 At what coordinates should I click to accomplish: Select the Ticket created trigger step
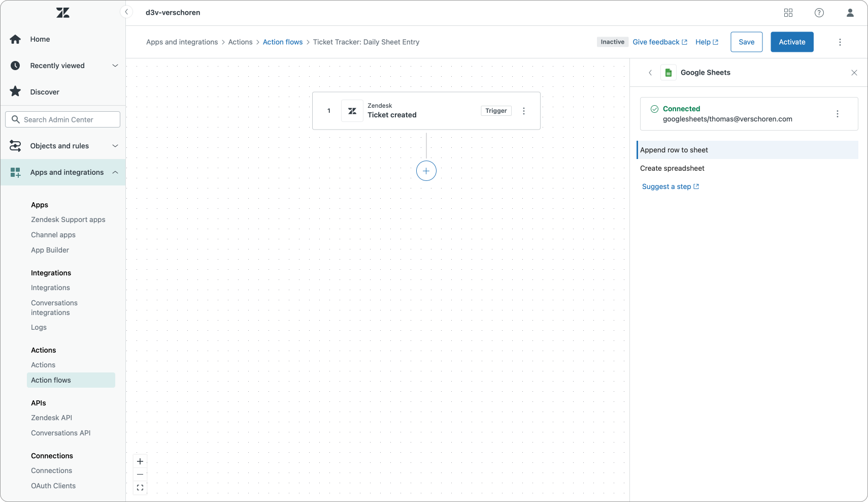click(x=426, y=111)
